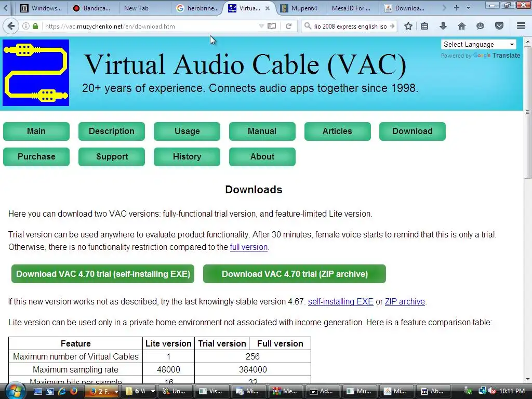Screen dimensions: 532x399
Task: Click Switch Between Windows quick launch icon
Action: tap(49, 391)
